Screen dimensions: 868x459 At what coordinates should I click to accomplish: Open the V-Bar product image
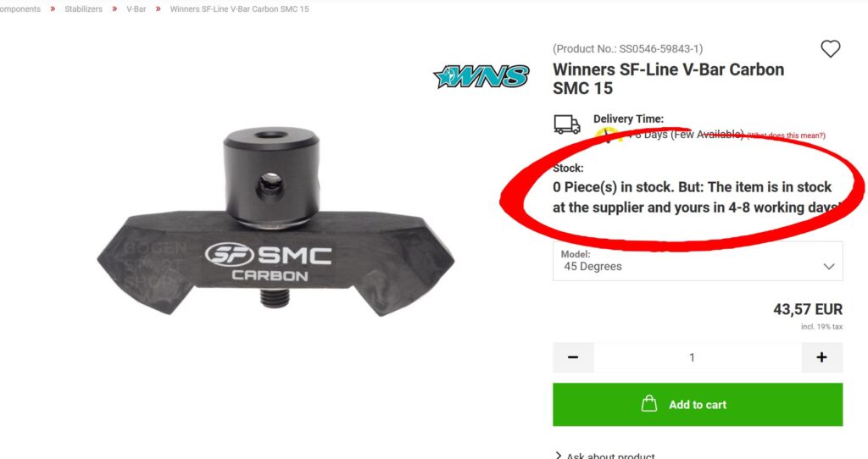coord(275,223)
